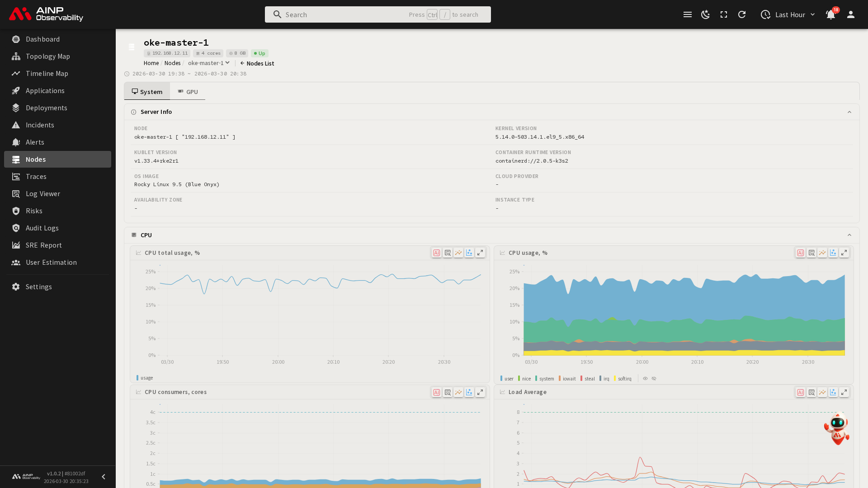Click the Home breadcrumb link
Image resolution: width=868 pixels, height=488 pixels.
coord(151,63)
